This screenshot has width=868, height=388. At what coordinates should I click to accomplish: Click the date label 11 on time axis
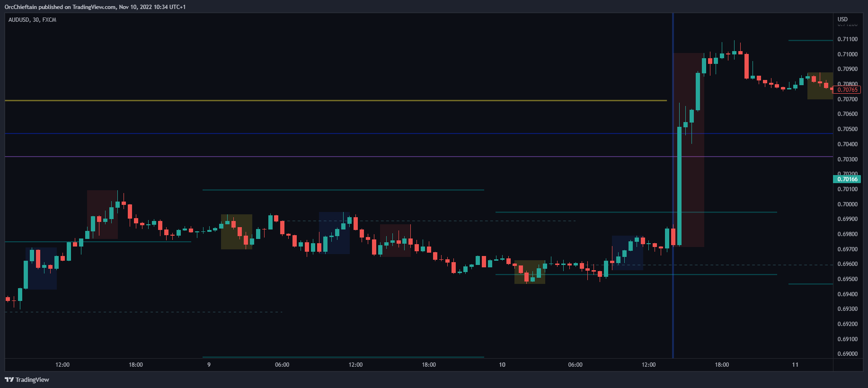pos(795,365)
